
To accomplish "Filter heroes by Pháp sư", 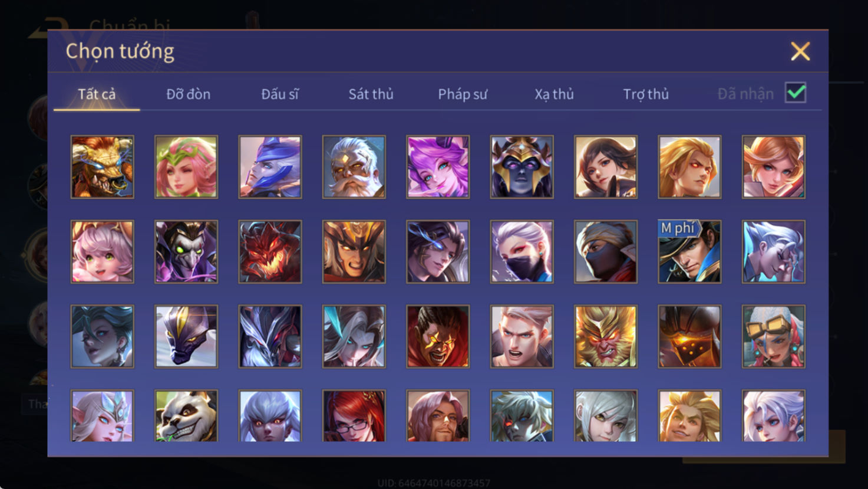I will pyautogui.click(x=463, y=94).
